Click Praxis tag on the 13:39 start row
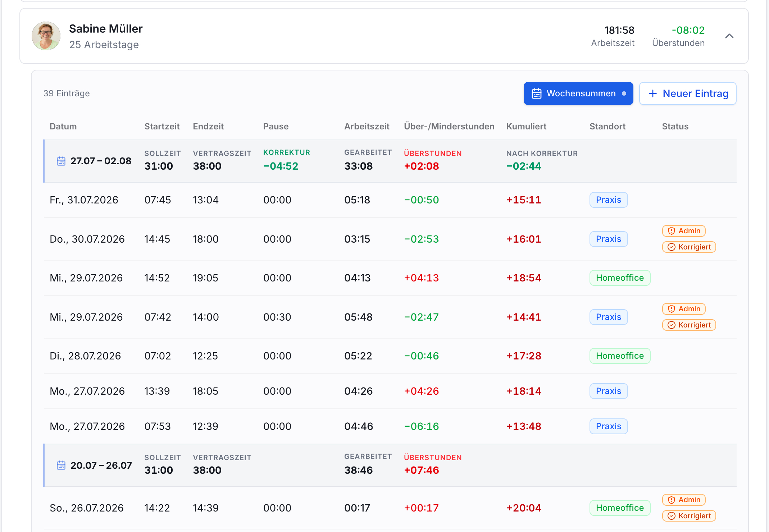Viewport: 769px width, 532px height. click(x=608, y=391)
